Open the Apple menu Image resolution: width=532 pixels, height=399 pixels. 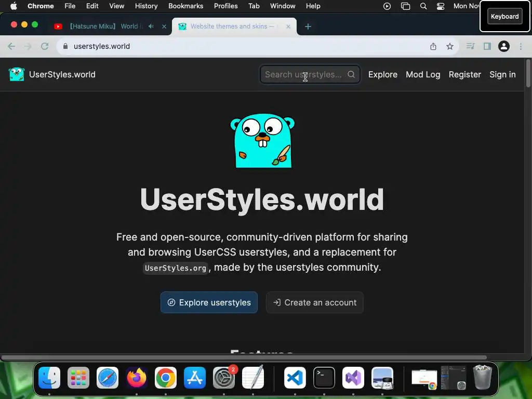click(x=14, y=6)
